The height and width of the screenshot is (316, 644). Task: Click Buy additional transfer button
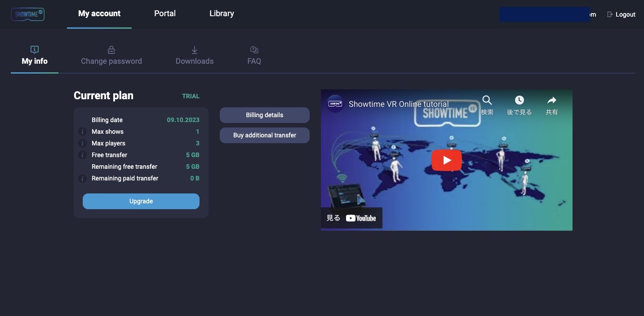point(264,135)
